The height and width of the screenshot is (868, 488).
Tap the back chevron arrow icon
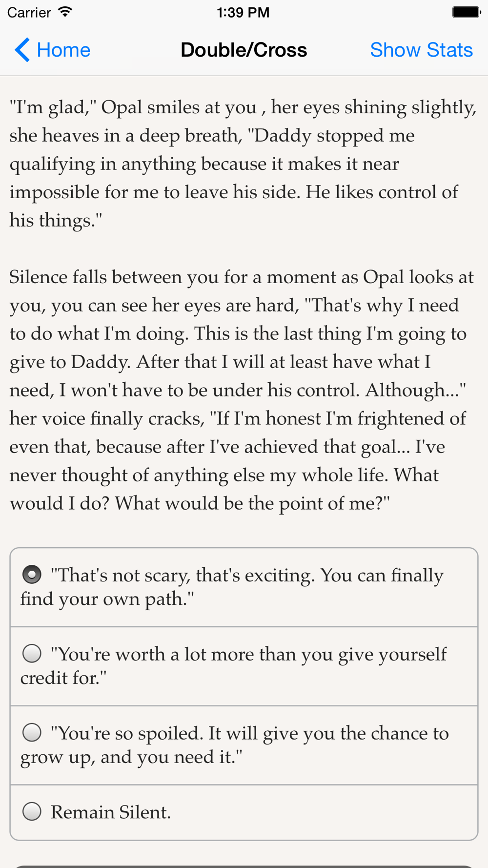(x=22, y=50)
